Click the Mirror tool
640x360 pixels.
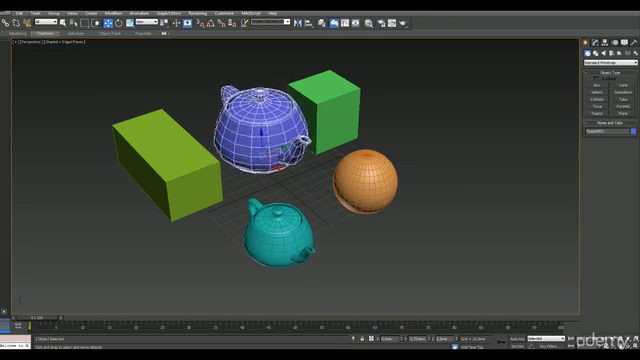pos(298,23)
